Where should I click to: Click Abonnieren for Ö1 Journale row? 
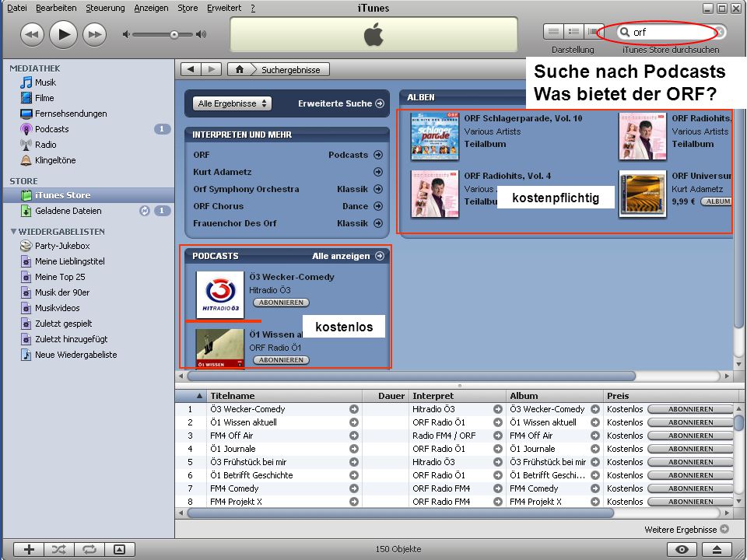coord(690,449)
